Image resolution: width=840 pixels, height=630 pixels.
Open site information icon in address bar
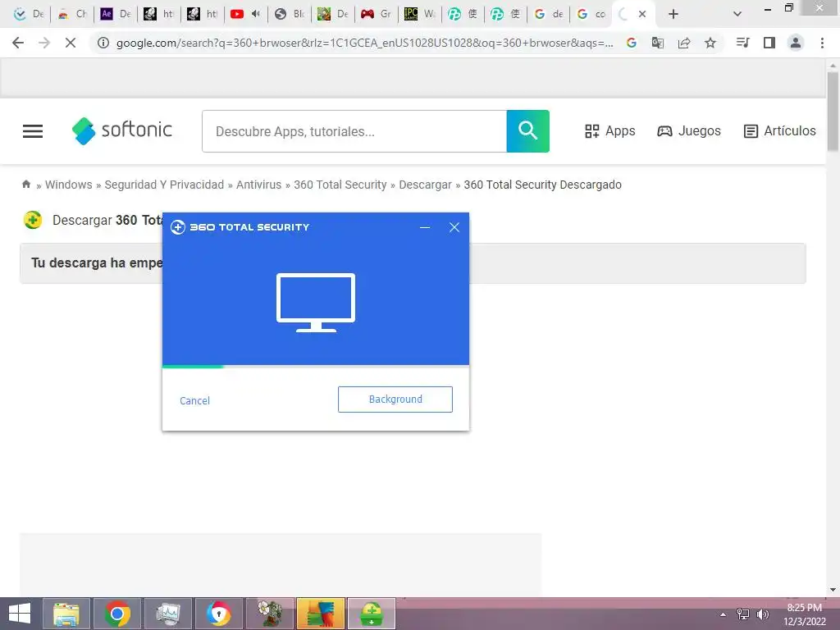click(x=103, y=43)
